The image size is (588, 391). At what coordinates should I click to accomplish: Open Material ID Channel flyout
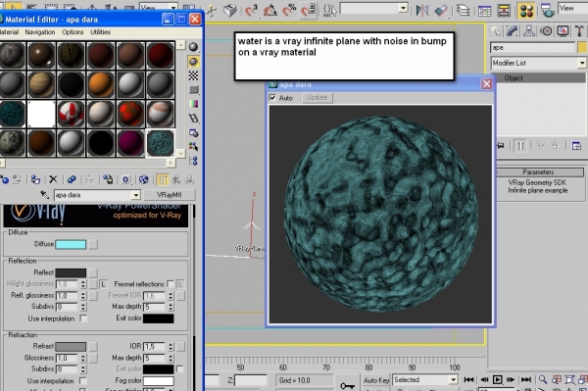[125, 180]
